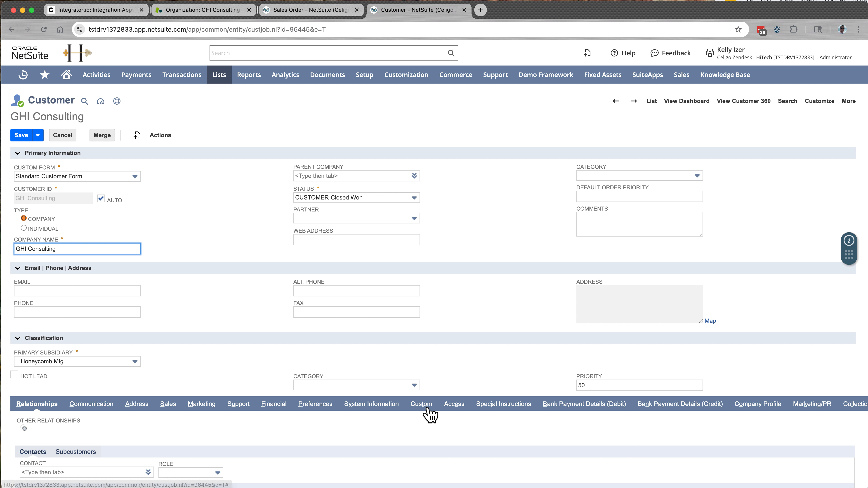Click the Merge button
Screen dimensions: 868x488
102,135
